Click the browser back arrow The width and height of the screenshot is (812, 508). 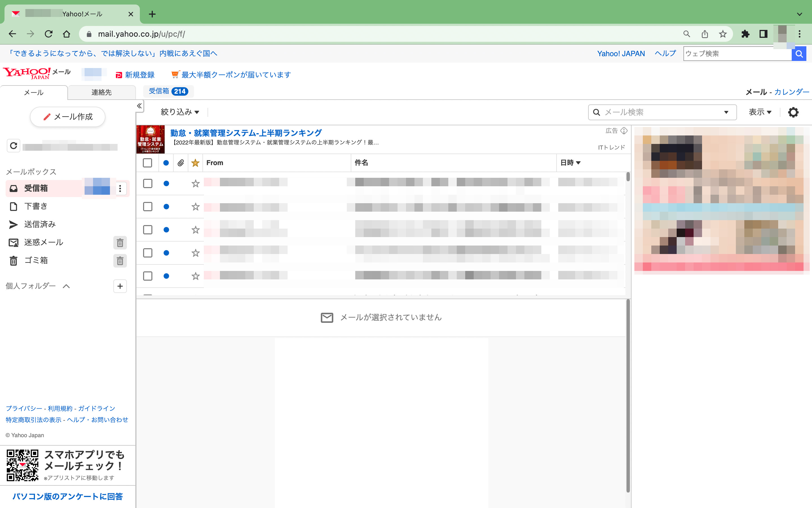[x=12, y=34]
